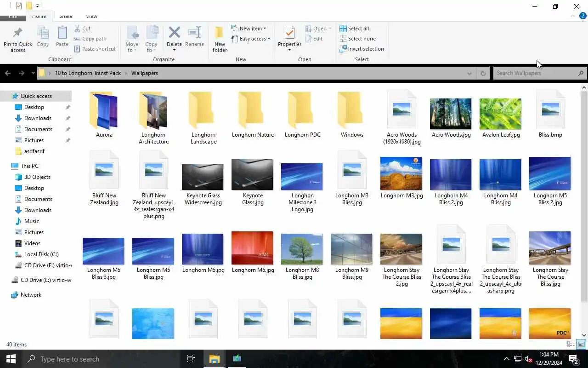Viewport: 588px width, 368px height.
Task: Click Paste shortcut command
Action: (95, 49)
